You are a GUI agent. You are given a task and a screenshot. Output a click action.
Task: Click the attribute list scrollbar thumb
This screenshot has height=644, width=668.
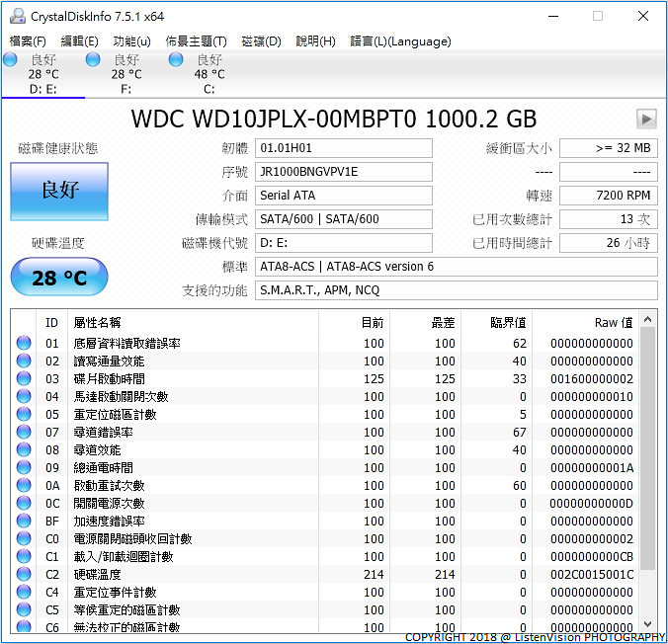coord(647,448)
